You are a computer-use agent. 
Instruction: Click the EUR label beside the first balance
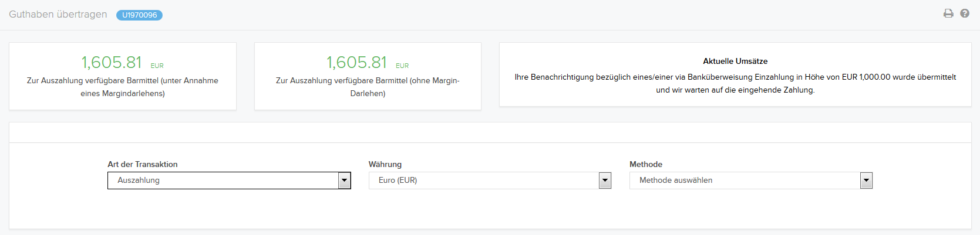pyautogui.click(x=157, y=66)
